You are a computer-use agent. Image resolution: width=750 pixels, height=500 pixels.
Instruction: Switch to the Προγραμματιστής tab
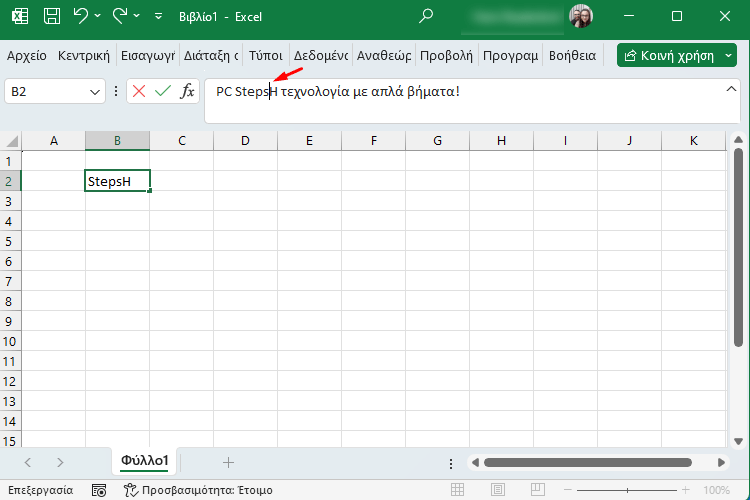pyautogui.click(x=510, y=56)
